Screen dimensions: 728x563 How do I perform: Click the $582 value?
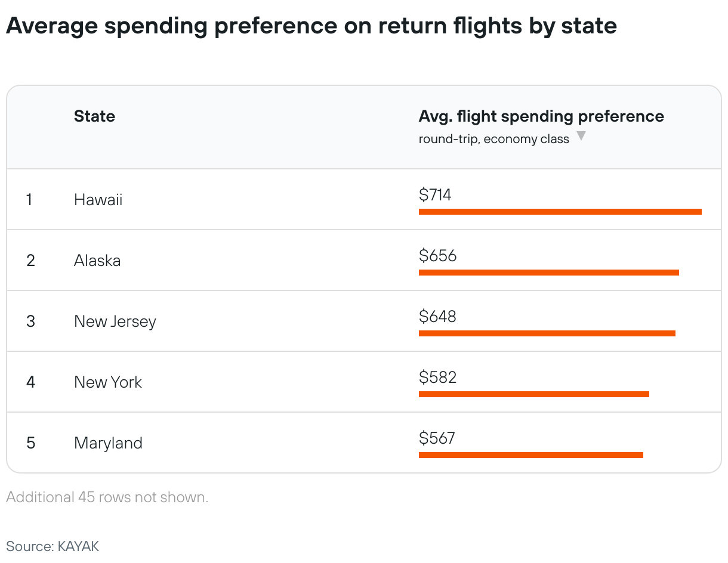point(437,378)
